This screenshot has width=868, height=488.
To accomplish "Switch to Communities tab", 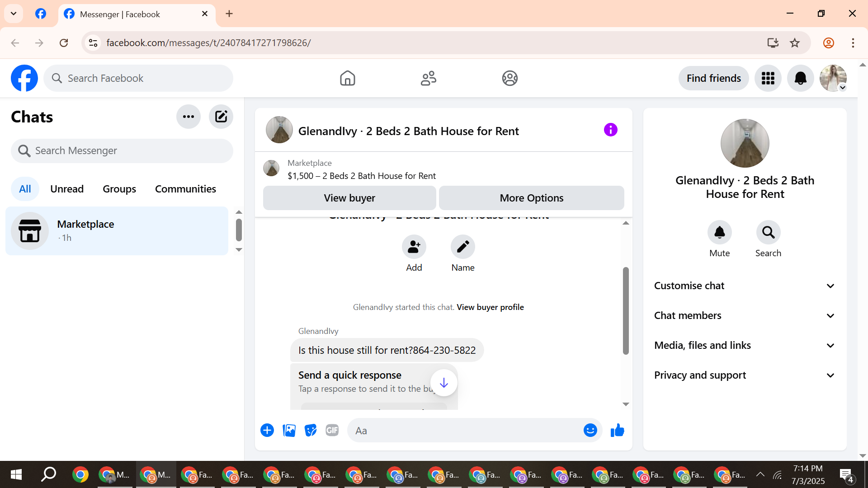I will (x=185, y=189).
